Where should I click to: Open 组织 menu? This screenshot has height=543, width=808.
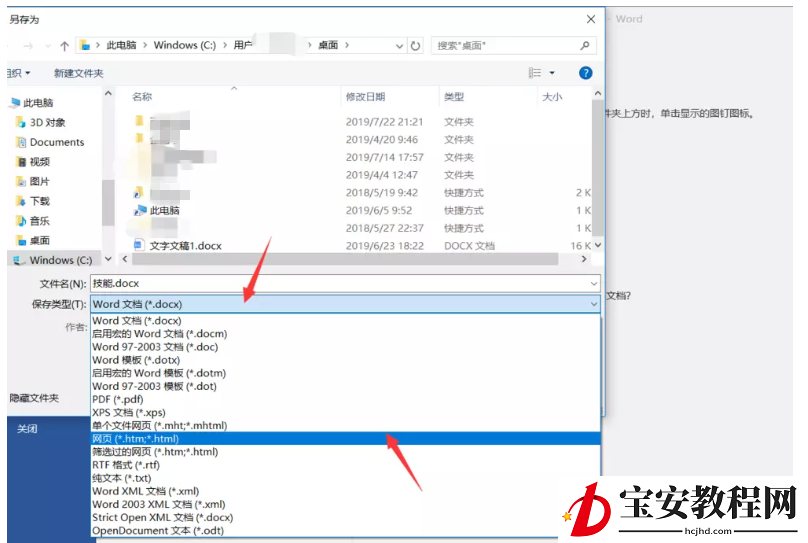(x=19, y=73)
